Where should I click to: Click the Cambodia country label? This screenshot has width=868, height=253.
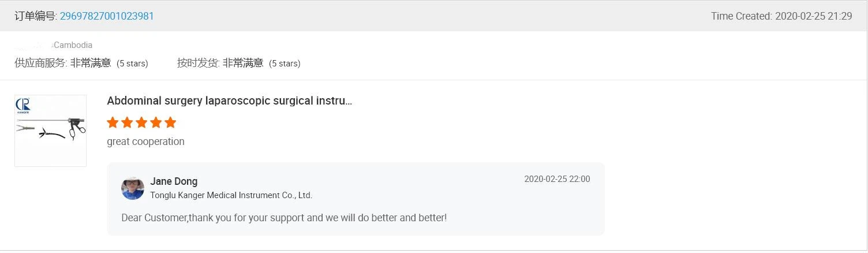(73, 45)
